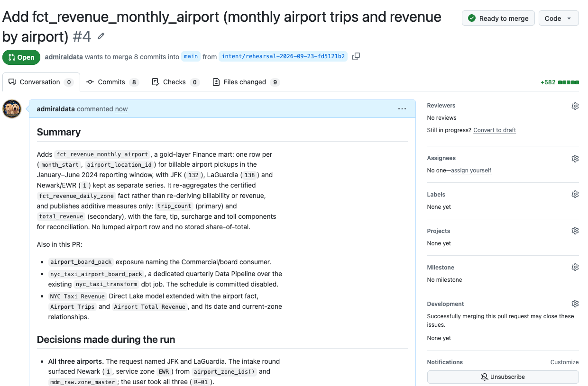Click the main base branch label
Screen dimensions: 588x386
[x=191, y=56]
